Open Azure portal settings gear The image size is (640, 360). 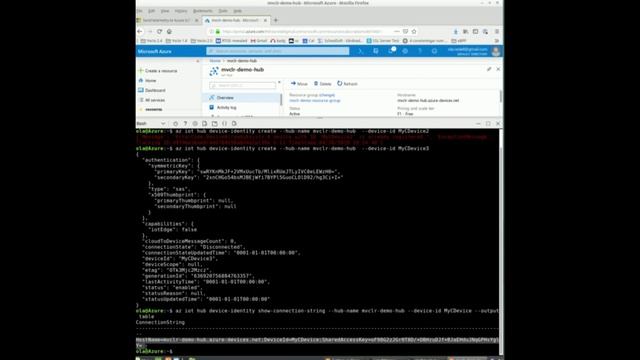pyautogui.click(x=405, y=51)
